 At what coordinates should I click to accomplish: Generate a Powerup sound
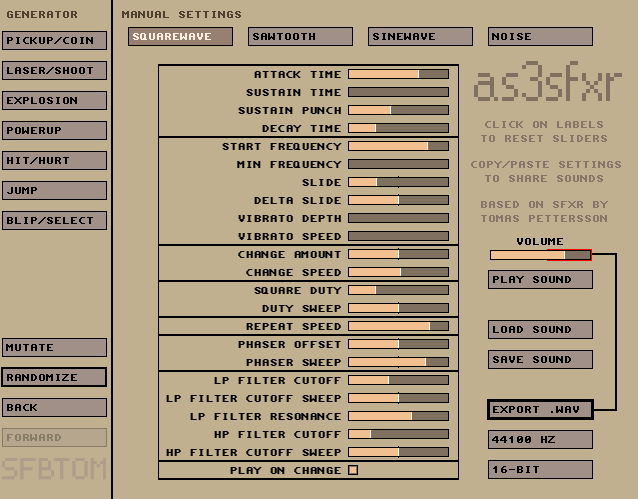pos(55,131)
